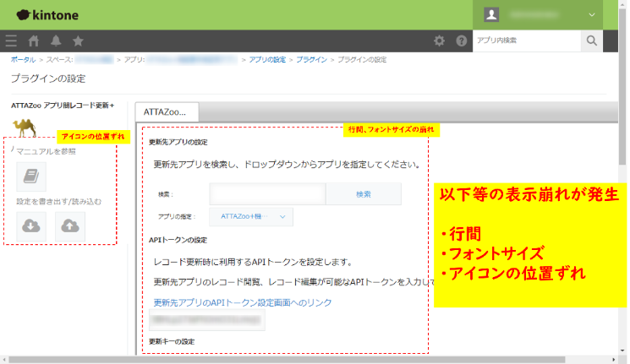Viewport: 630px width, 364px height.
Task: Open favorites star icon
Action: pyautogui.click(x=78, y=41)
